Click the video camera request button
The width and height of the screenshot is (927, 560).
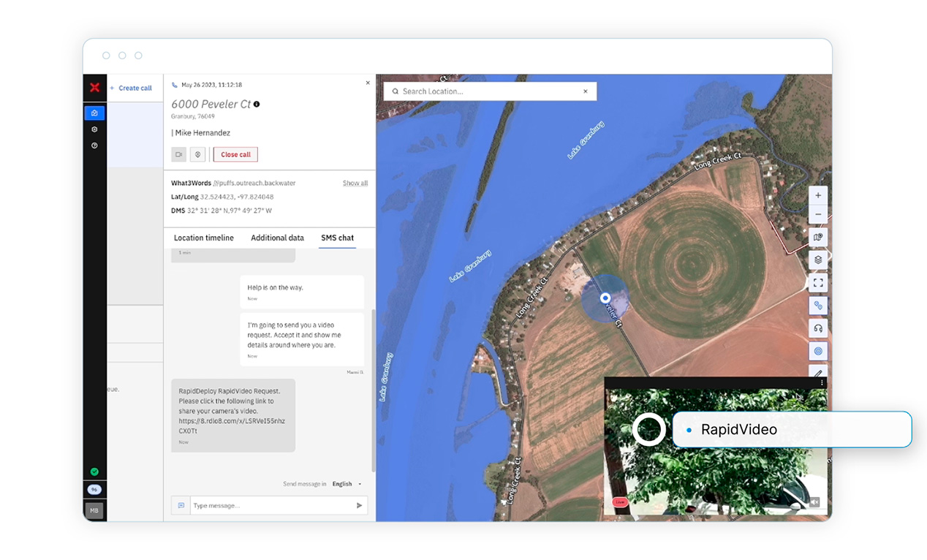(179, 154)
